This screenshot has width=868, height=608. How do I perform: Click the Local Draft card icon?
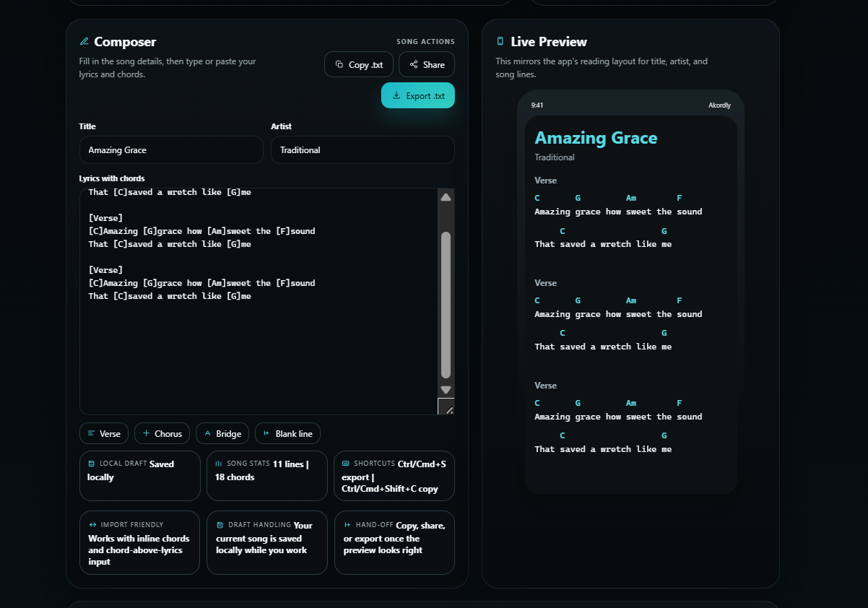pyautogui.click(x=91, y=464)
